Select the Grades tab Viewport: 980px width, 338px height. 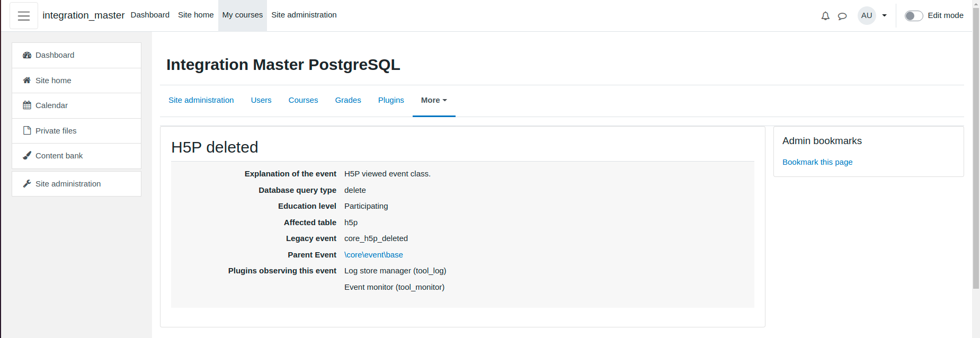click(348, 100)
